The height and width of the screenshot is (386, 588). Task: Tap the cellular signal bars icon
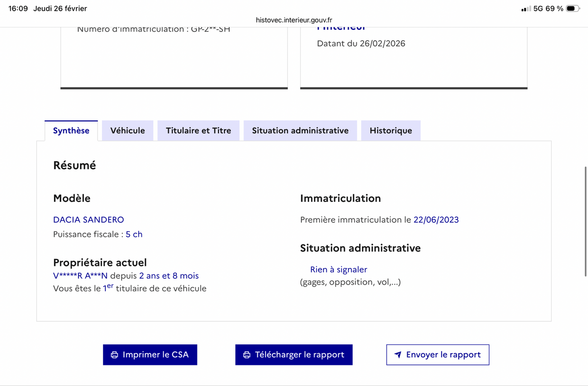(526, 9)
